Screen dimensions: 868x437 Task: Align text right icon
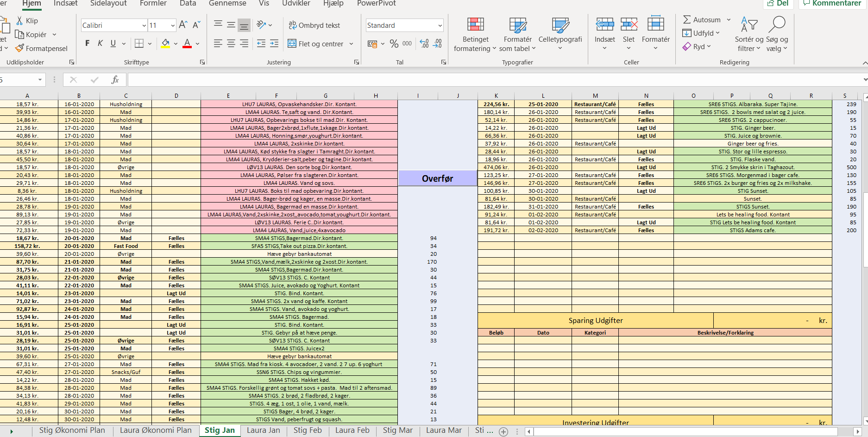coord(244,44)
